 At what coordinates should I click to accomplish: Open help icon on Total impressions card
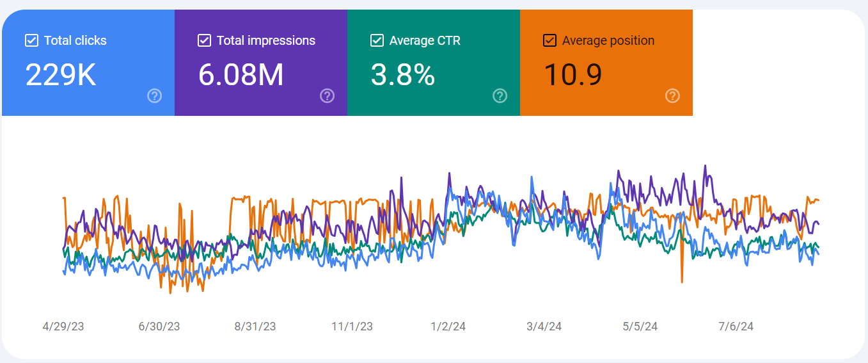point(327,96)
